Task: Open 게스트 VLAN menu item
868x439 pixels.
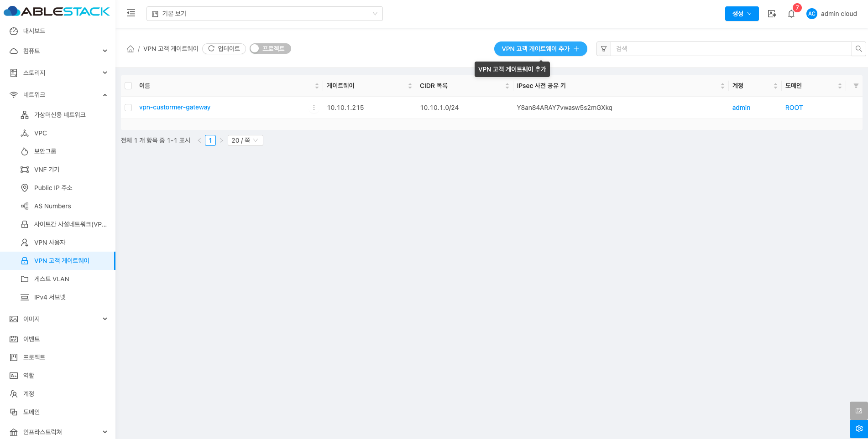Action: pyautogui.click(x=58, y=279)
